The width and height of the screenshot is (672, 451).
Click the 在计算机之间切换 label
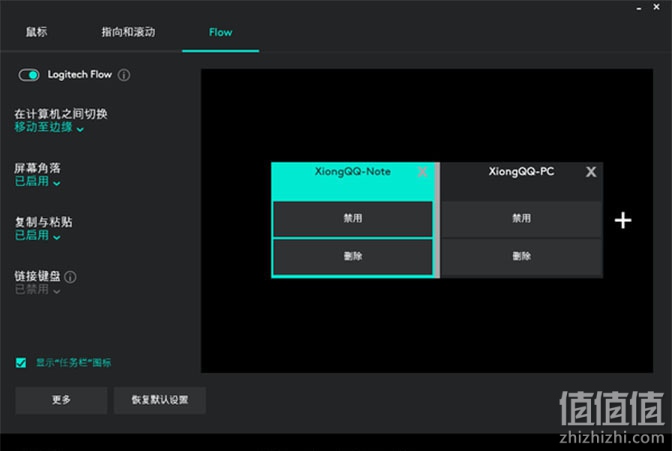[x=61, y=114]
